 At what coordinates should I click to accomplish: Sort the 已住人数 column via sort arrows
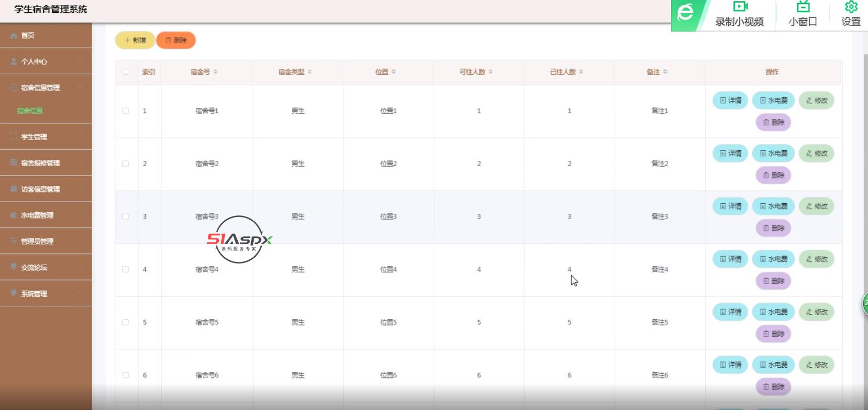(581, 72)
